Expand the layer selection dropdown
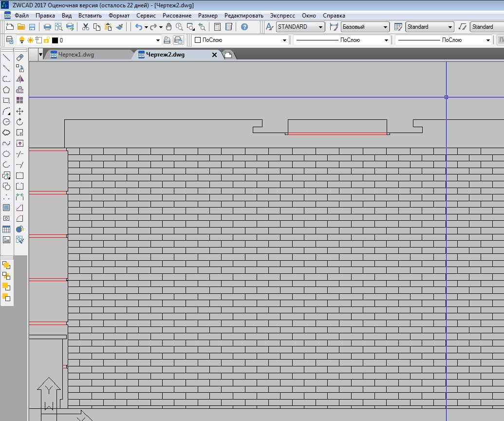The height and width of the screenshot is (421, 504). [x=158, y=40]
